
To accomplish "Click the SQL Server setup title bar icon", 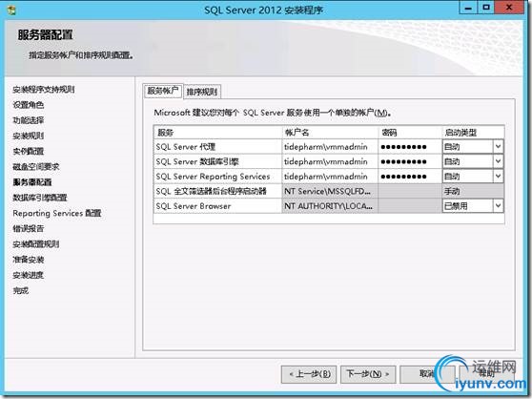I will 12,10.
